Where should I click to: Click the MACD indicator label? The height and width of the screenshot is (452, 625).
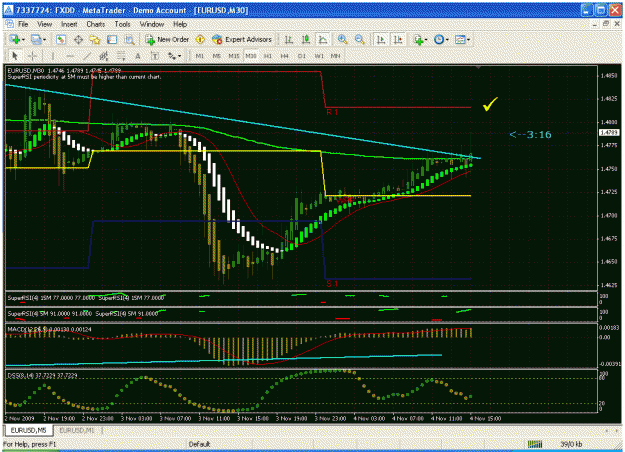pos(49,329)
